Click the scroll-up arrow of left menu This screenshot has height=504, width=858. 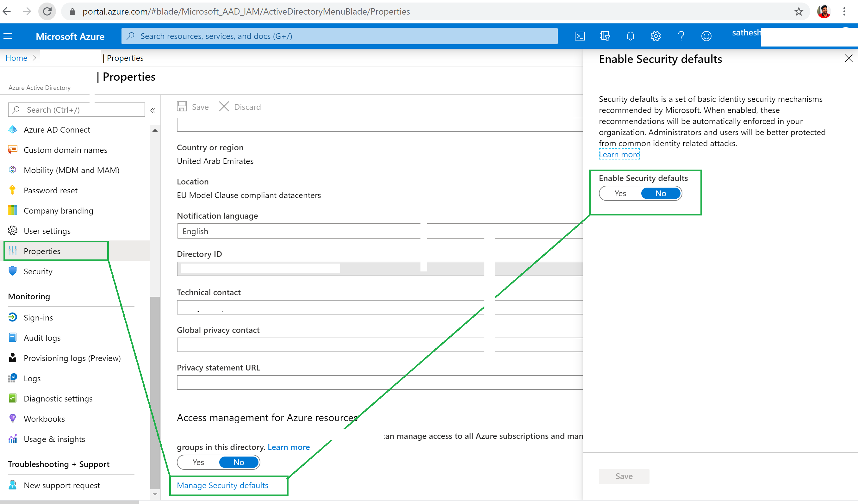[x=155, y=130]
